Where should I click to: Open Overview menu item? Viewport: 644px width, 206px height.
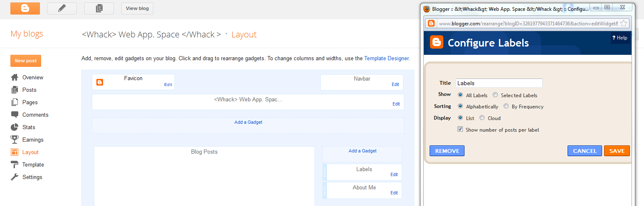click(33, 78)
